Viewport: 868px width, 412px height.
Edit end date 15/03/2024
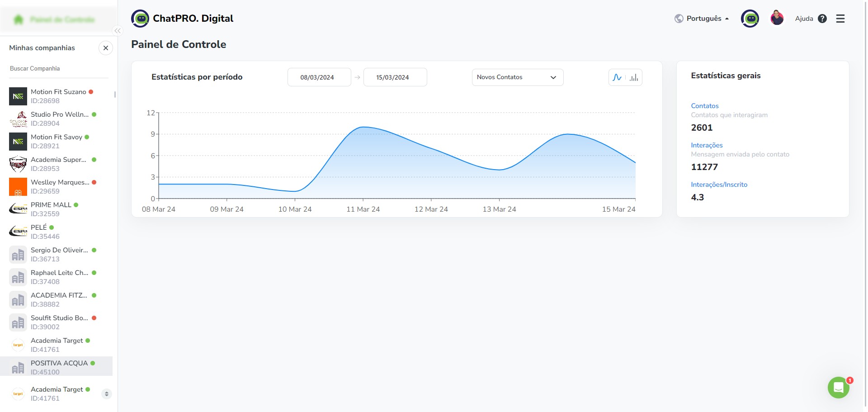point(395,77)
